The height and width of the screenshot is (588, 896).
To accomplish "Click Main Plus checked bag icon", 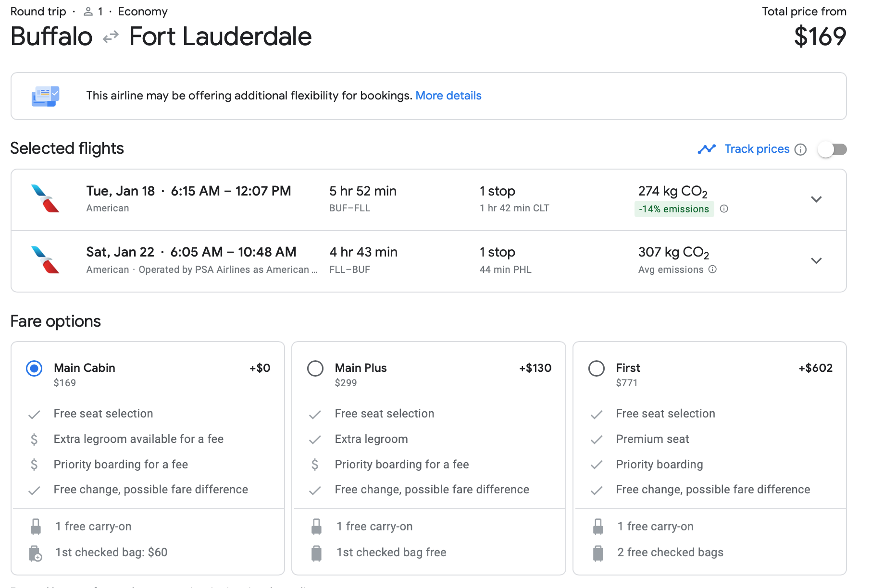I will (316, 553).
